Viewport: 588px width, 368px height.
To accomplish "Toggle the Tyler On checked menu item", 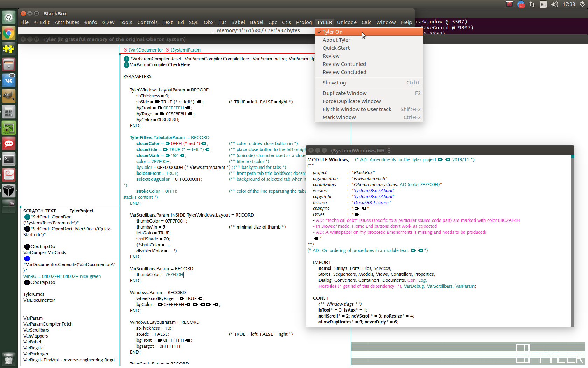I will tap(332, 32).
